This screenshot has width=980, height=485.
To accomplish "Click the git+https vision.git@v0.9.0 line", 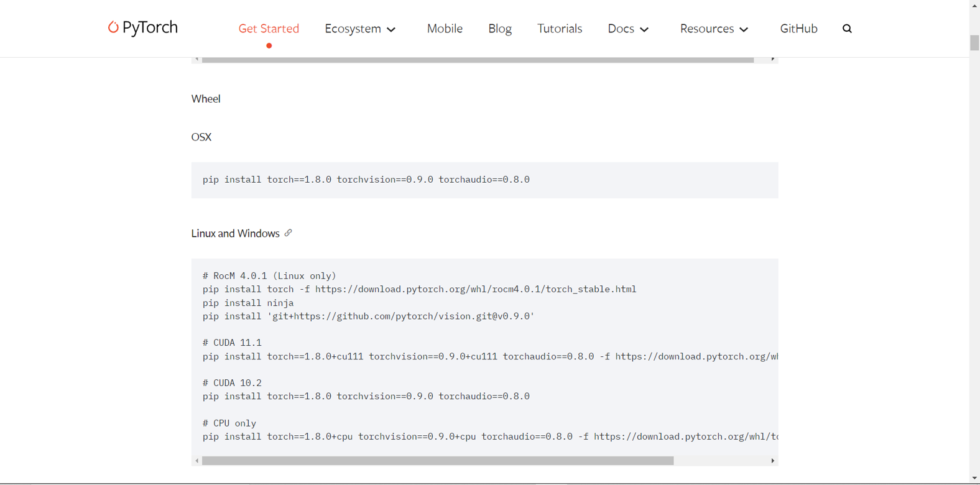I will point(369,316).
